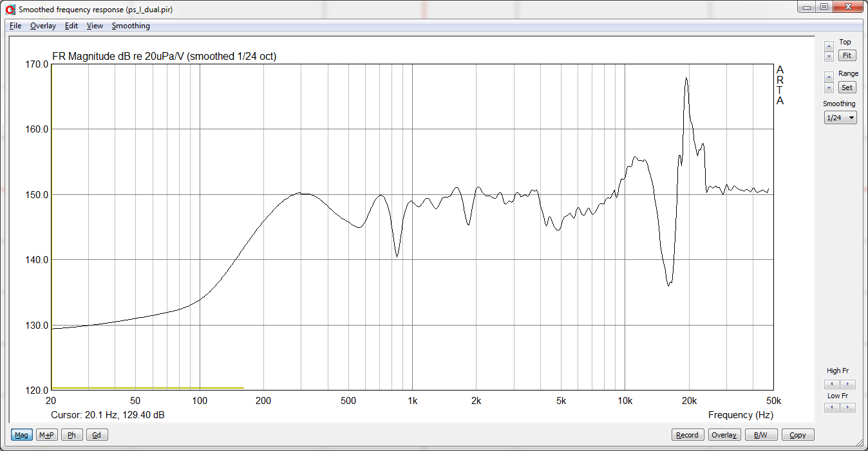
Task: Click the Fit button
Action: point(847,55)
